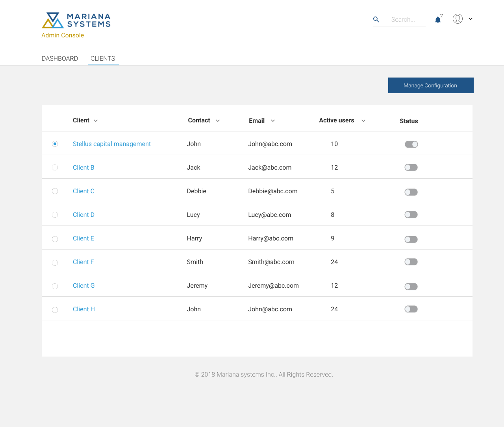Click the Smith@abc.com email cell
The width and height of the screenshot is (504, 427).
[x=271, y=262]
